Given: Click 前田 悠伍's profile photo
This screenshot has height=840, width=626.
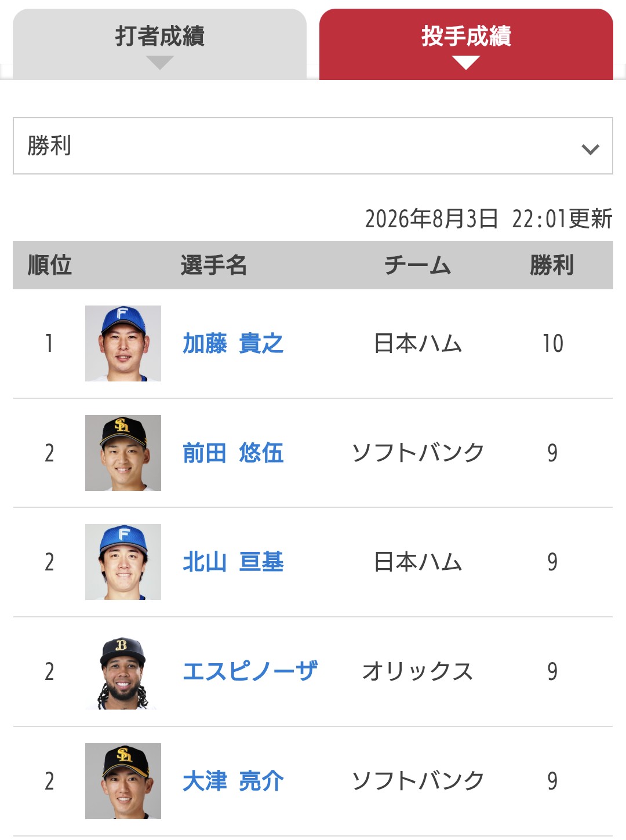Looking at the screenshot, I should 123,453.
